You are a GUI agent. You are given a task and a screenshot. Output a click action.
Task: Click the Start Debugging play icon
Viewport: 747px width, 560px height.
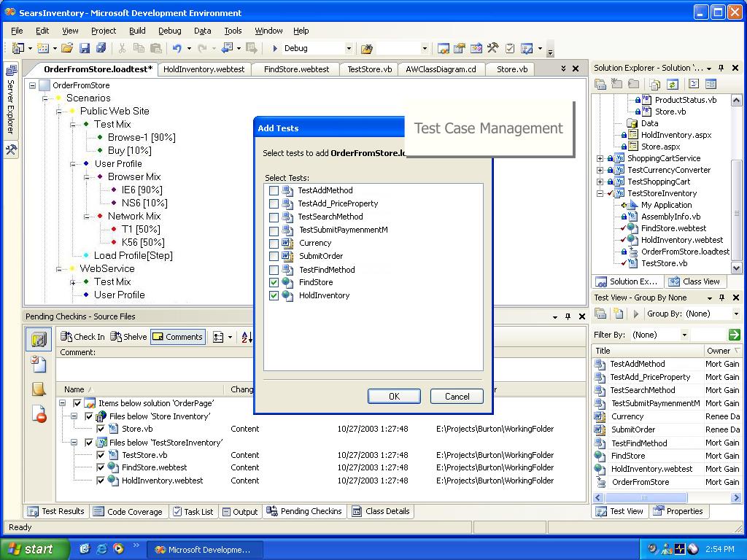point(275,48)
